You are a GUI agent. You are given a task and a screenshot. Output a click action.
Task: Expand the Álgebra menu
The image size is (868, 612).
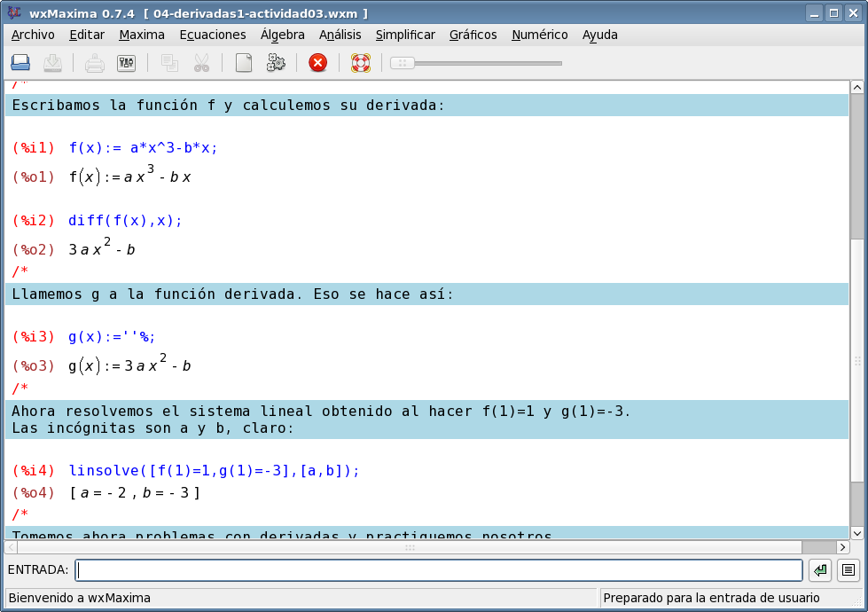pyautogui.click(x=282, y=35)
